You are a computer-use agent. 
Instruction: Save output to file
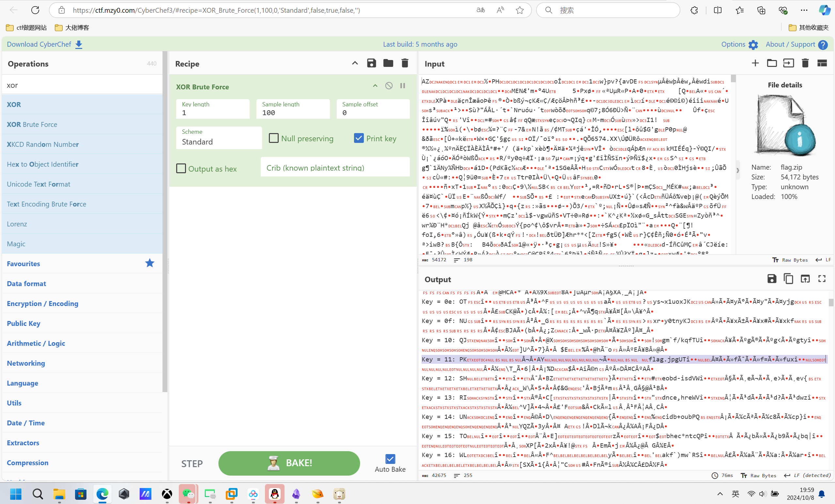point(772,279)
